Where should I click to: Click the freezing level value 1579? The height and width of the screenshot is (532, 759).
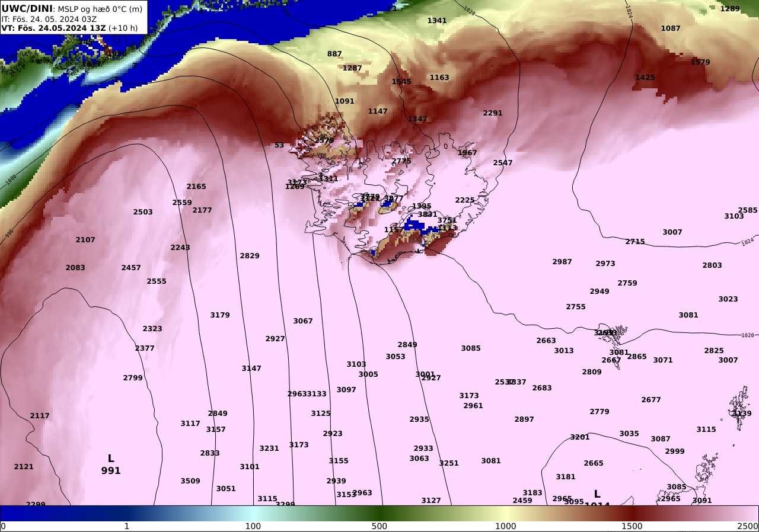[x=700, y=62]
